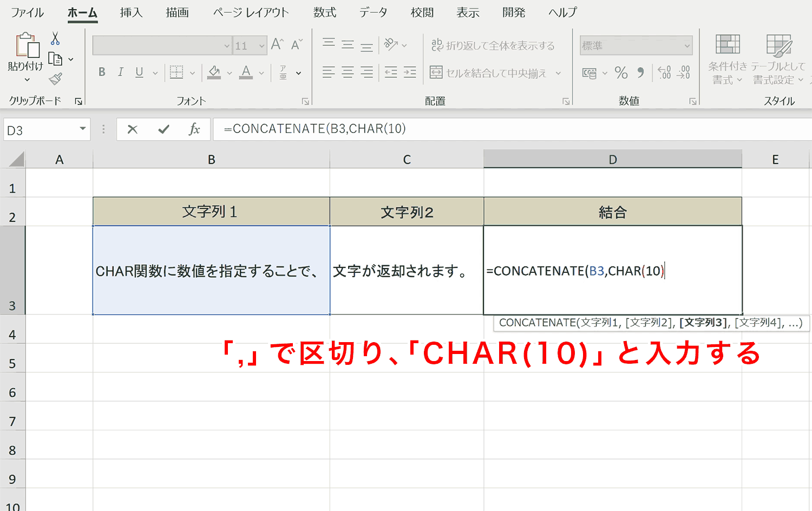
Task: Click CONCATENATE link in function tooltip
Action: 537,323
